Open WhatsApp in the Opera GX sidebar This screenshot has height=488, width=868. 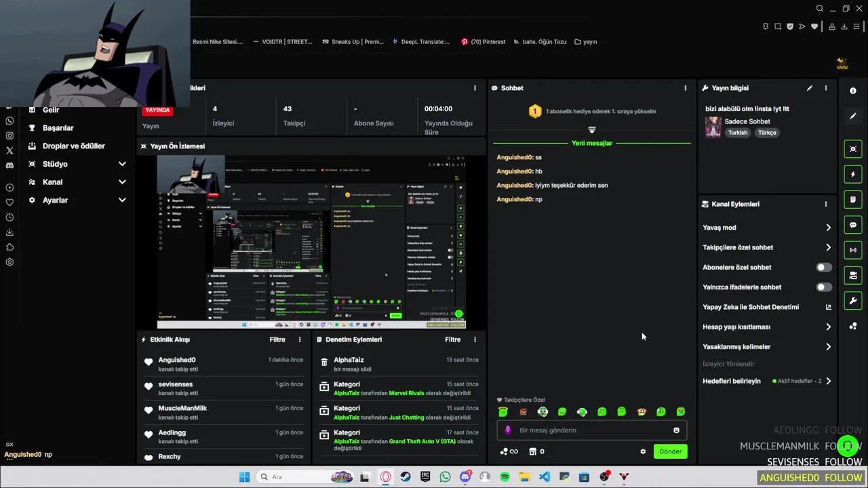click(x=9, y=121)
